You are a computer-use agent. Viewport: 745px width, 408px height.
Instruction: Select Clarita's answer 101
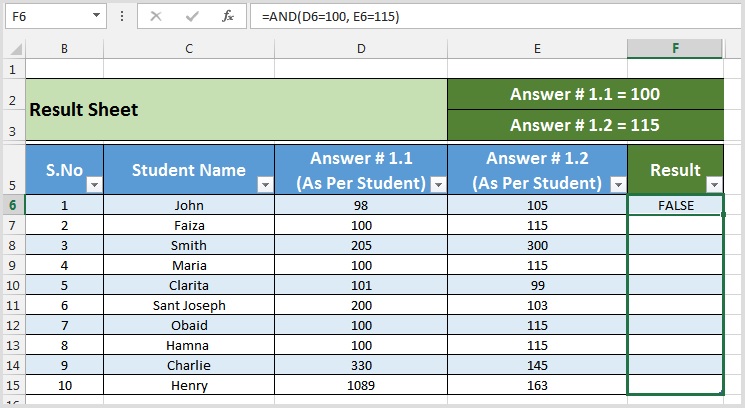tap(361, 285)
